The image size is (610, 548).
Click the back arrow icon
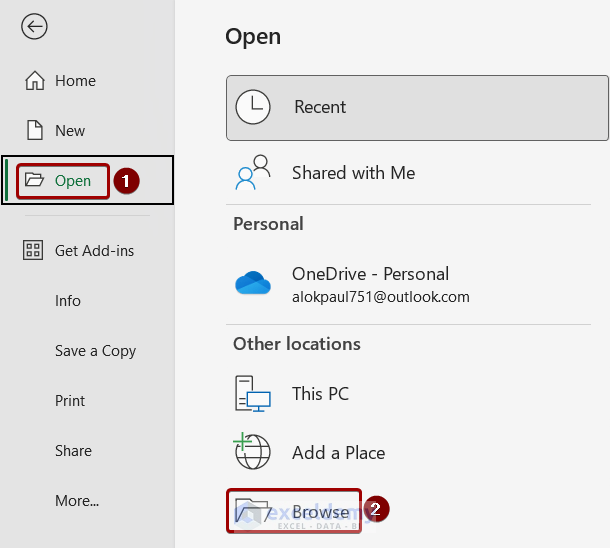(x=34, y=27)
